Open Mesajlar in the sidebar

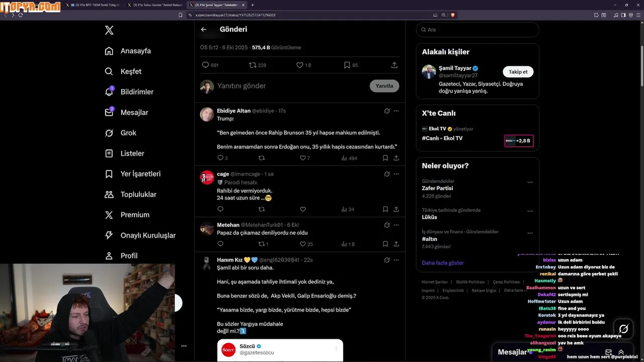[126, 113]
